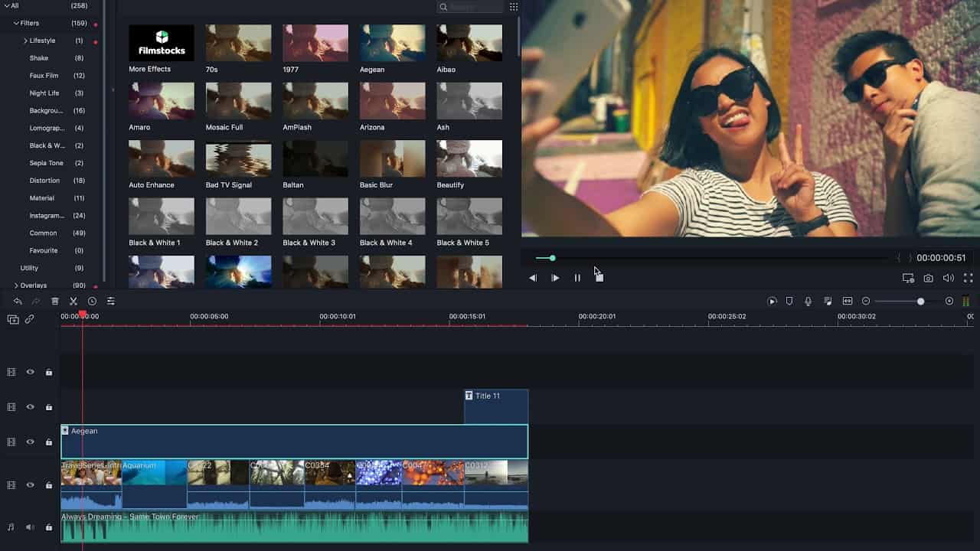Screen dimensions: 980x551
Task: Lock the Title 11 track with the lock toggle
Action: pos(48,406)
